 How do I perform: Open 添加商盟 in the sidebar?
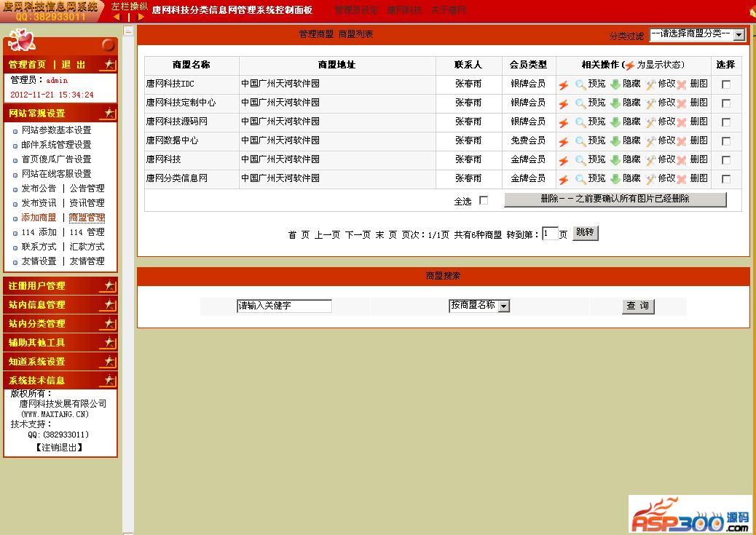pyautogui.click(x=39, y=218)
